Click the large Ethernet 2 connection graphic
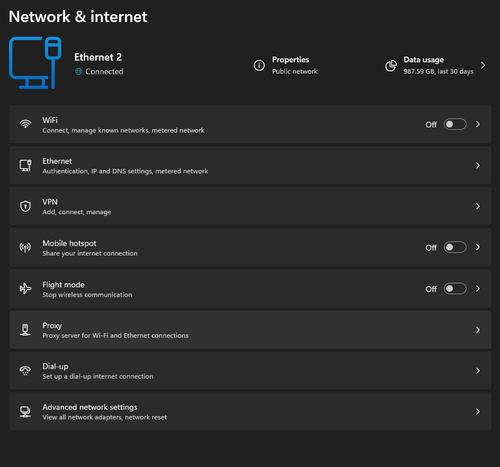This screenshot has width=500, height=467. coord(35,63)
